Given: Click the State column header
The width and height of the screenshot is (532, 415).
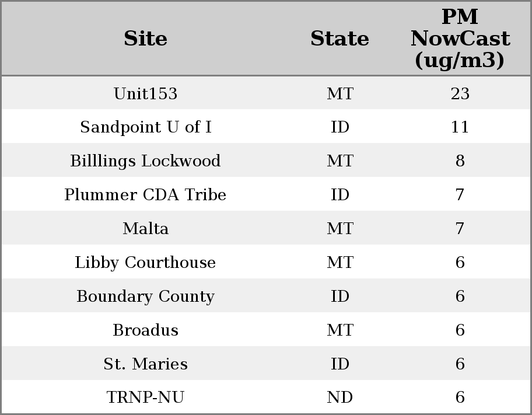Looking at the screenshot, I should point(339,39).
